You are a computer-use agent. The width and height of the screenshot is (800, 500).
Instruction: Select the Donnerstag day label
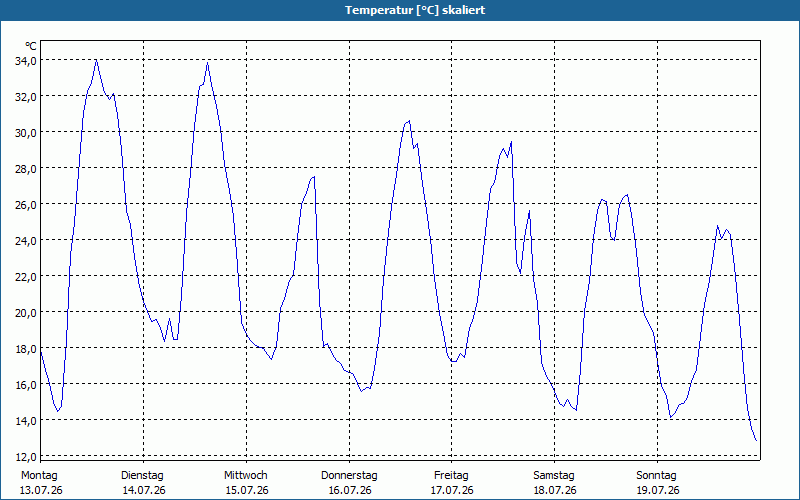coord(349,476)
